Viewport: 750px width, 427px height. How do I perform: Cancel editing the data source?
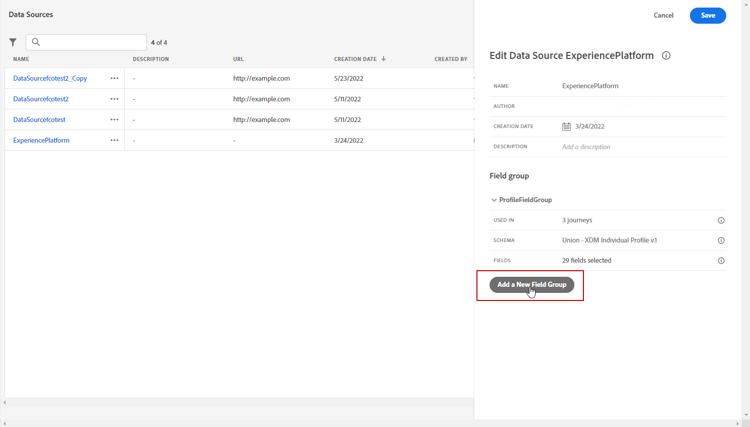[x=663, y=15]
